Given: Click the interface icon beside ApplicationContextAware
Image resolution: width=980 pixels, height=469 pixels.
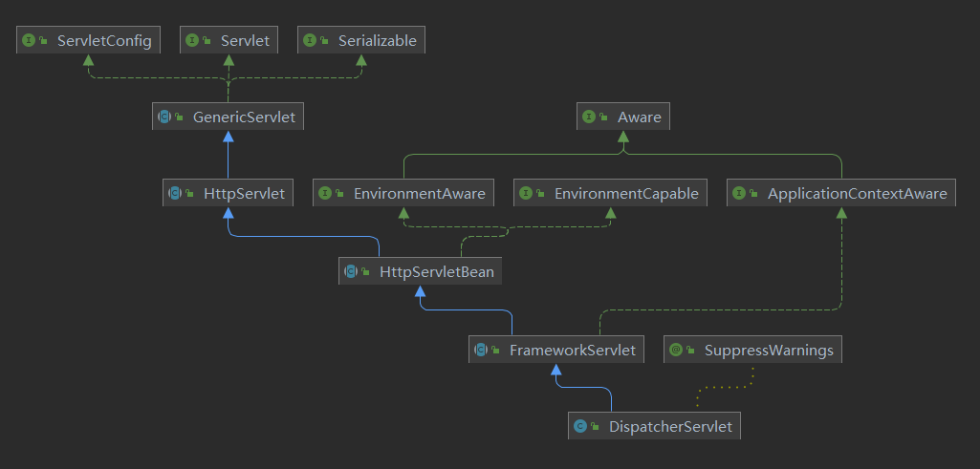Looking at the screenshot, I should [739, 193].
